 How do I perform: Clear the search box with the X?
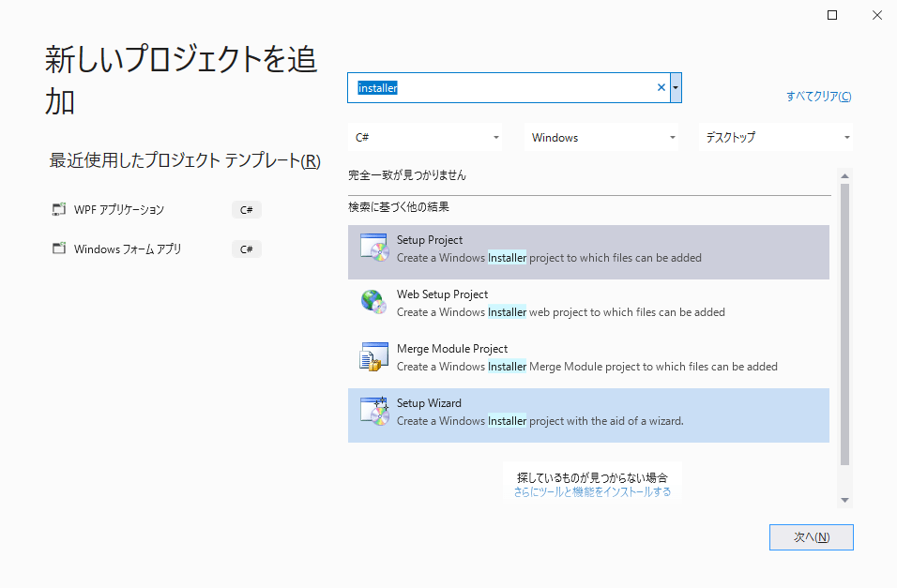661,87
